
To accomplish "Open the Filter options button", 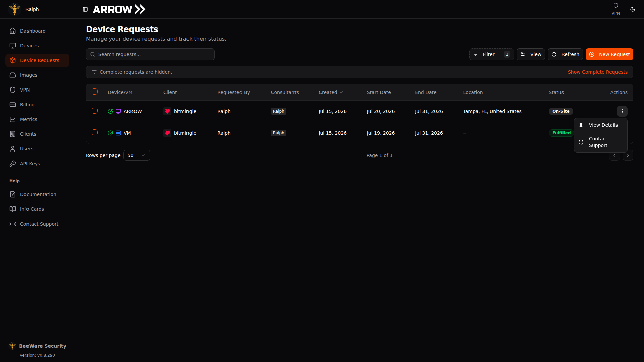I will point(484,54).
